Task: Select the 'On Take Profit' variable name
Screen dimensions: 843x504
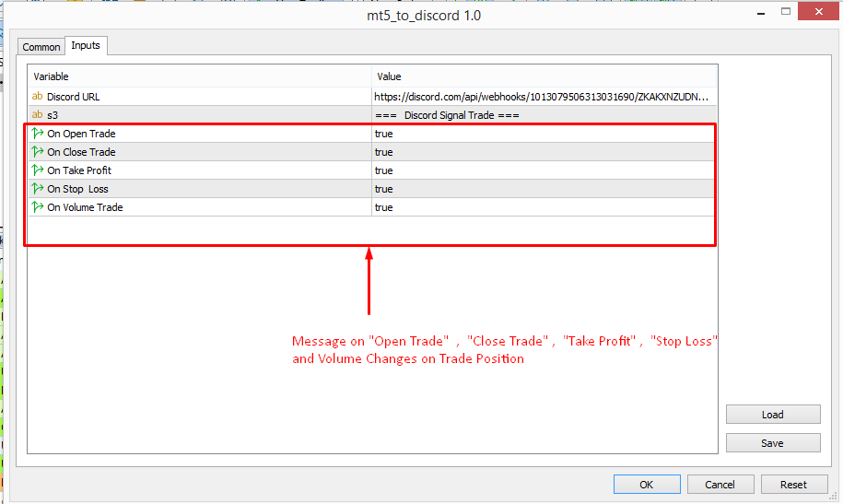Action: pyautogui.click(x=79, y=170)
